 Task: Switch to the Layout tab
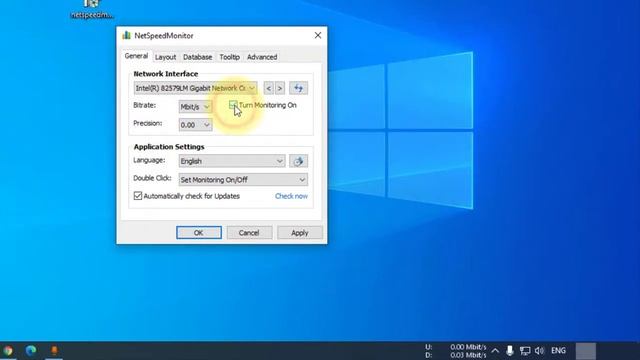pos(165,57)
